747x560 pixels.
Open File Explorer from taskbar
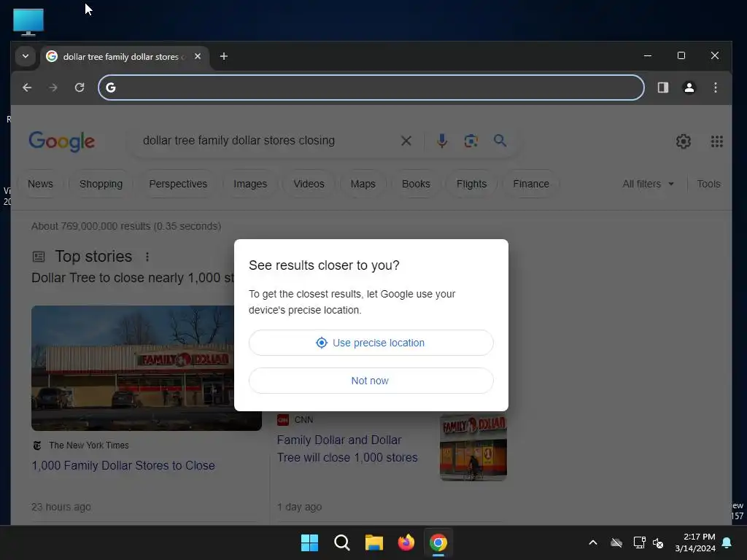pyautogui.click(x=374, y=542)
